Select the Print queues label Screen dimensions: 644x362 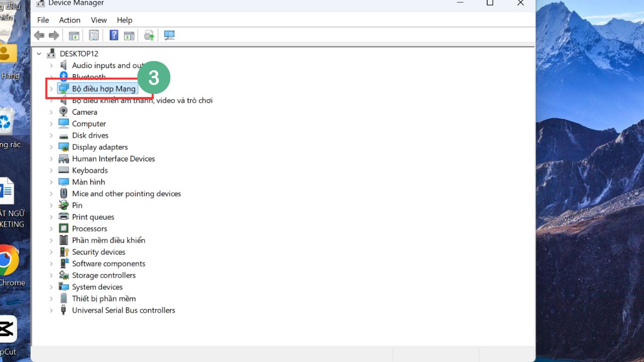pos(93,217)
